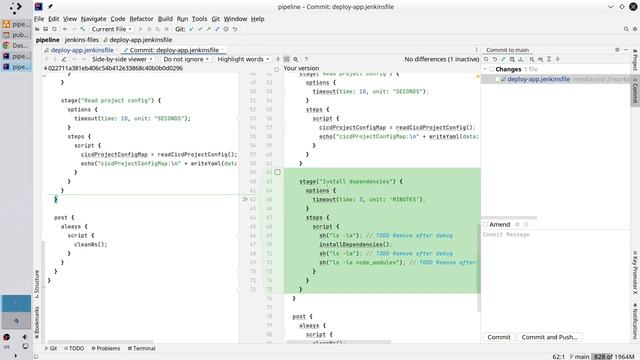Click the diff help question mark icon
The image size is (640, 360).
[306, 59]
